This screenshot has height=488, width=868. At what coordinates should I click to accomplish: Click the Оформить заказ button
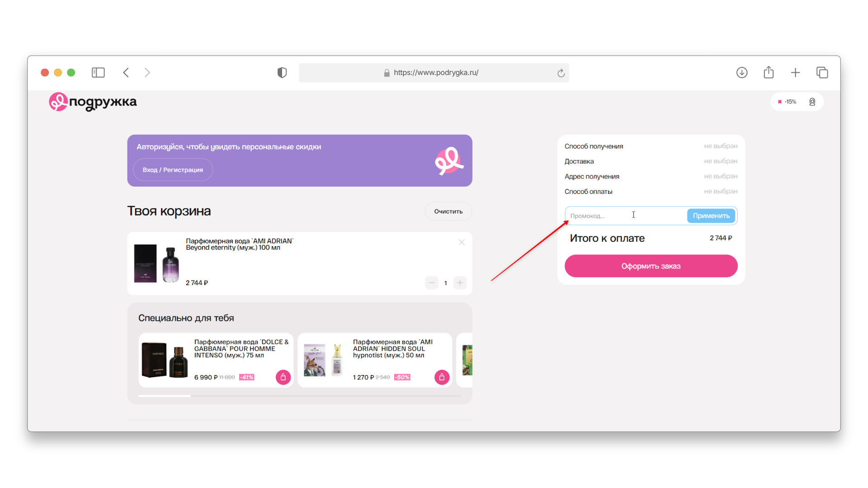(x=651, y=266)
